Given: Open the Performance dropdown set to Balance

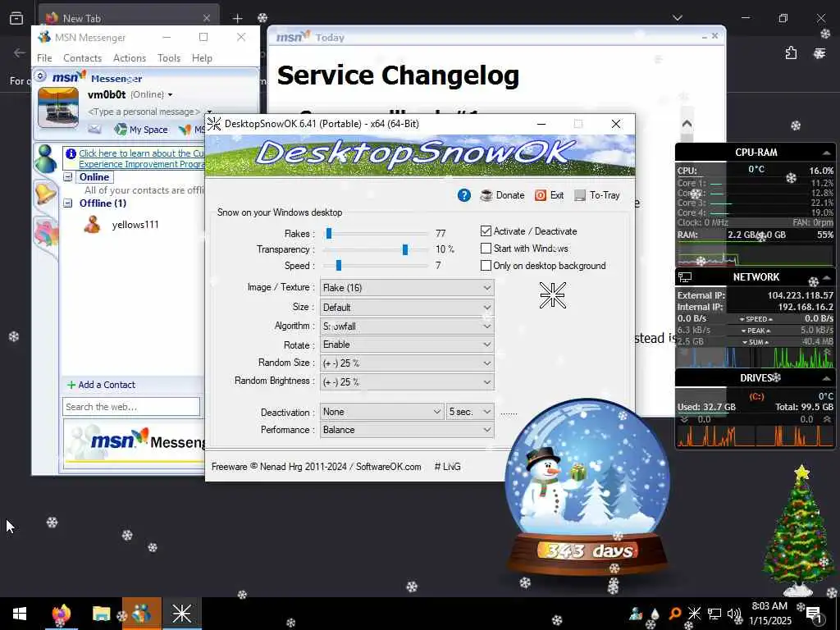Looking at the screenshot, I should (407, 430).
